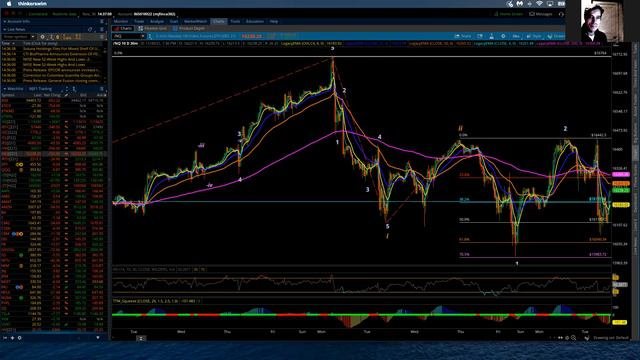
Task: Open the CTI BioPharma news headline
Action: (61, 54)
